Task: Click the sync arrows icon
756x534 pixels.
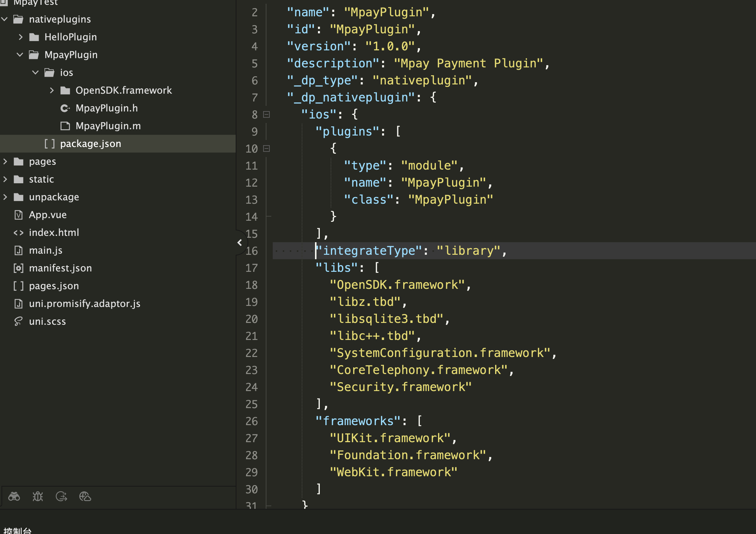Action: pos(62,496)
